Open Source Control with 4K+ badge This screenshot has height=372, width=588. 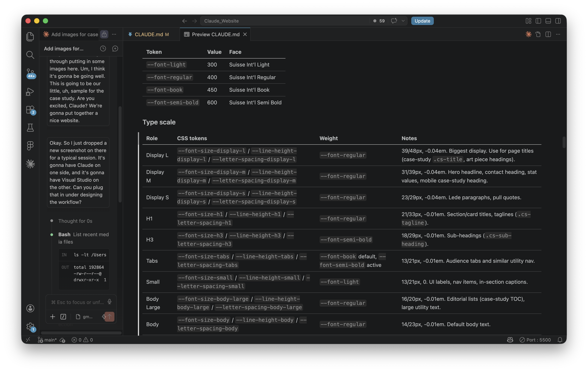click(30, 73)
